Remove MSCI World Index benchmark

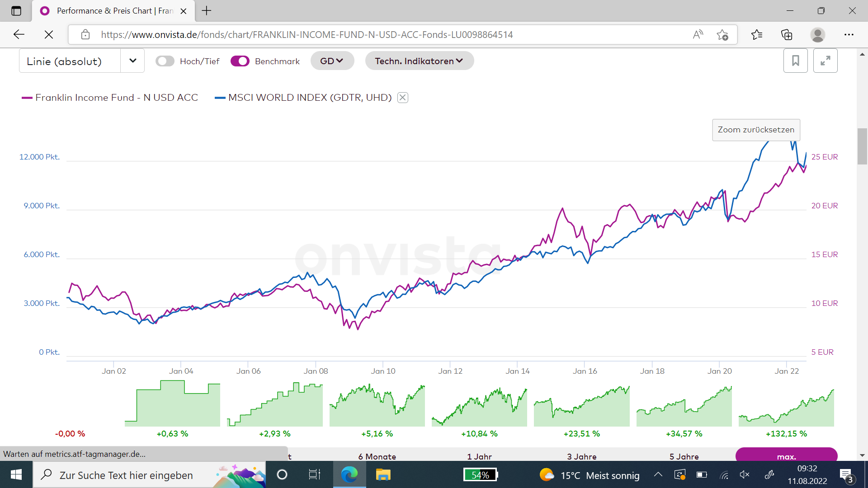[402, 98]
